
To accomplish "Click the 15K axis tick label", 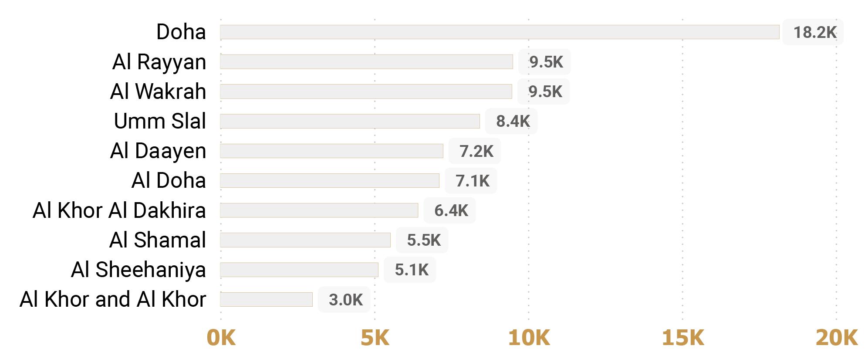I will coord(682,338).
